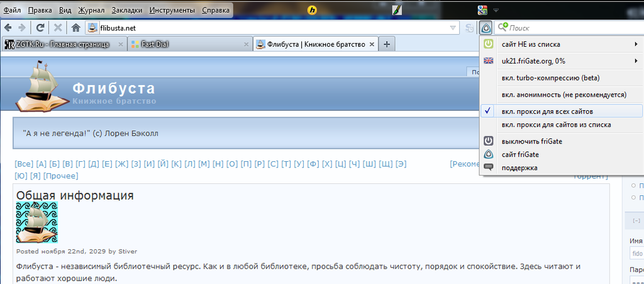
Task: Click the Флибуста site title
Action: click(114, 88)
